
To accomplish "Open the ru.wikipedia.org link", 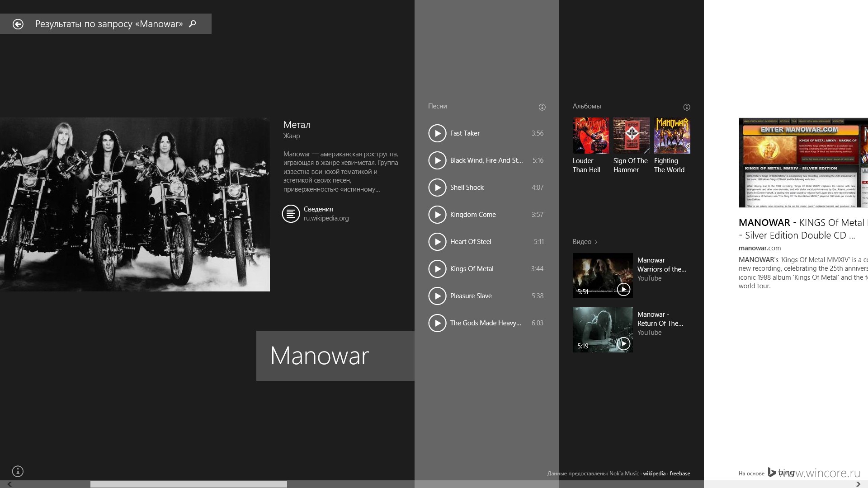I will (x=326, y=218).
